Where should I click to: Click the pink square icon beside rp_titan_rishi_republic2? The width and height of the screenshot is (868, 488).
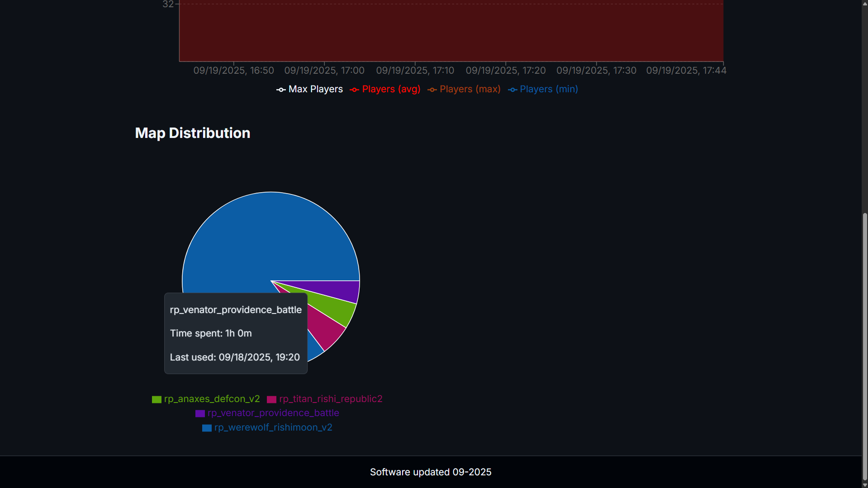(x=271, y=399)
